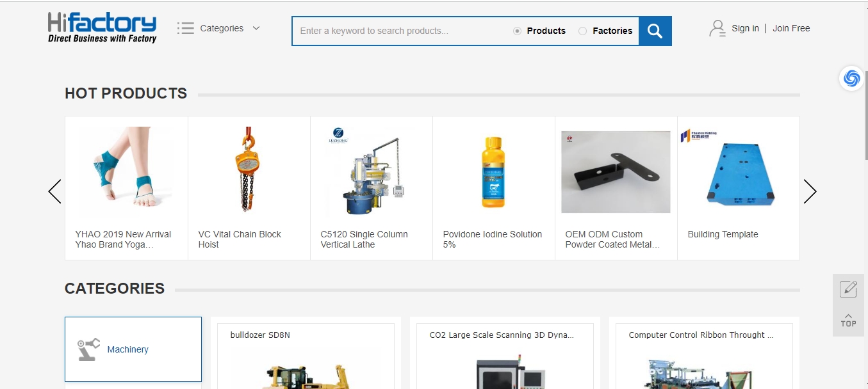Select the Factories radio button
Viewport: 868px width, 389px height.
click(582, 31)
